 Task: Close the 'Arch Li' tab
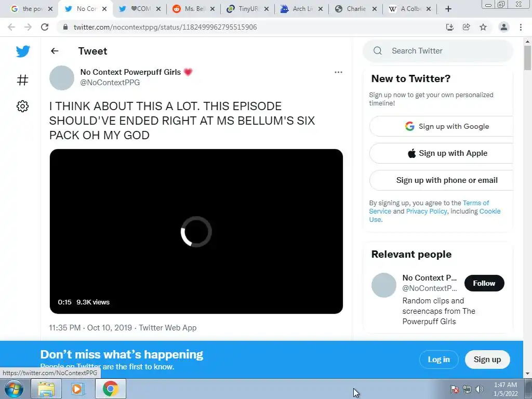tap(320, 9)
